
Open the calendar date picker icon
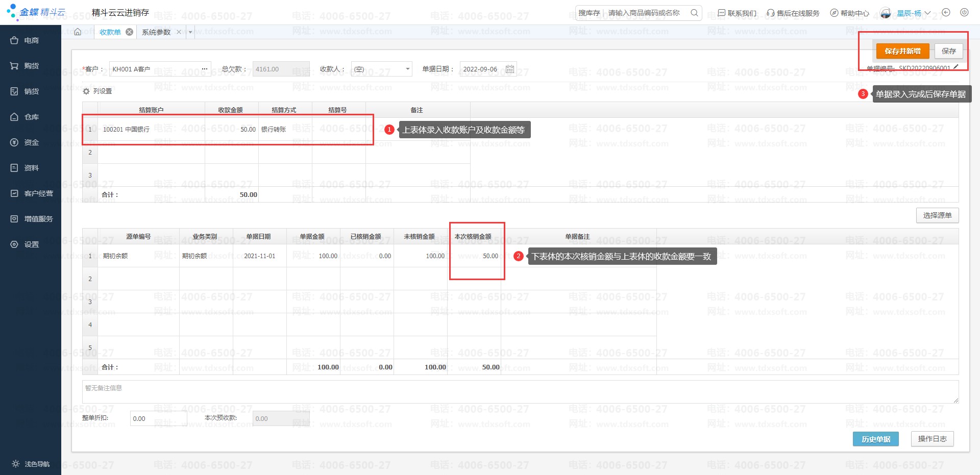coord(509,69)
